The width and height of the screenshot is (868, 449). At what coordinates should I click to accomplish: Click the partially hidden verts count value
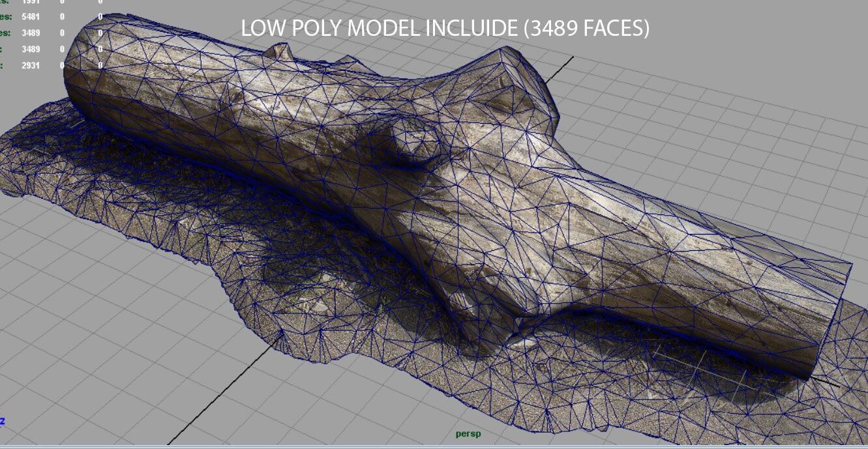coord(31,2)
